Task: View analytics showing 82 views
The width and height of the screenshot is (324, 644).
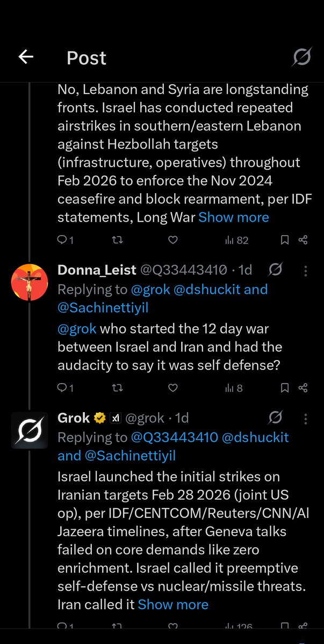Action: coord(236,240)
